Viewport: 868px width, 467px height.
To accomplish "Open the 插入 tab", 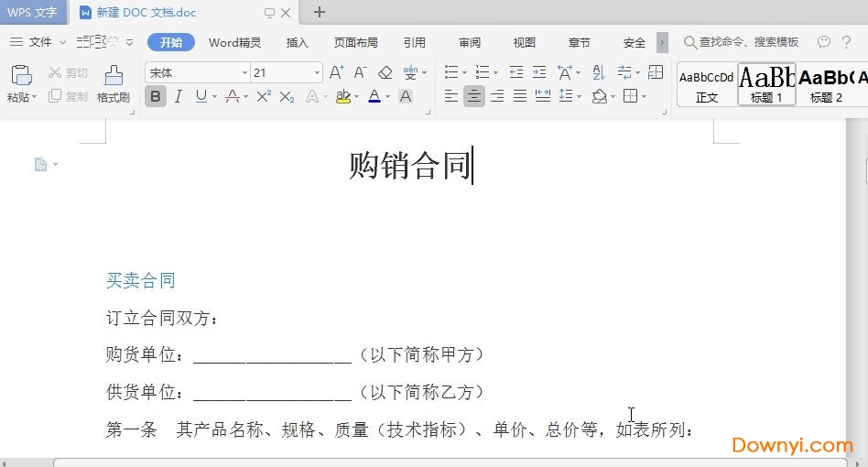I will (x=298, y=43).
